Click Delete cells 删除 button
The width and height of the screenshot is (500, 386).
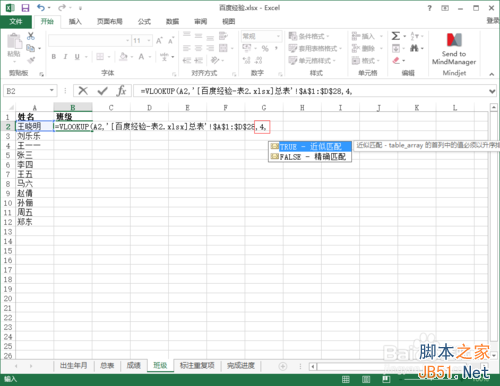(x=364, y=48)
